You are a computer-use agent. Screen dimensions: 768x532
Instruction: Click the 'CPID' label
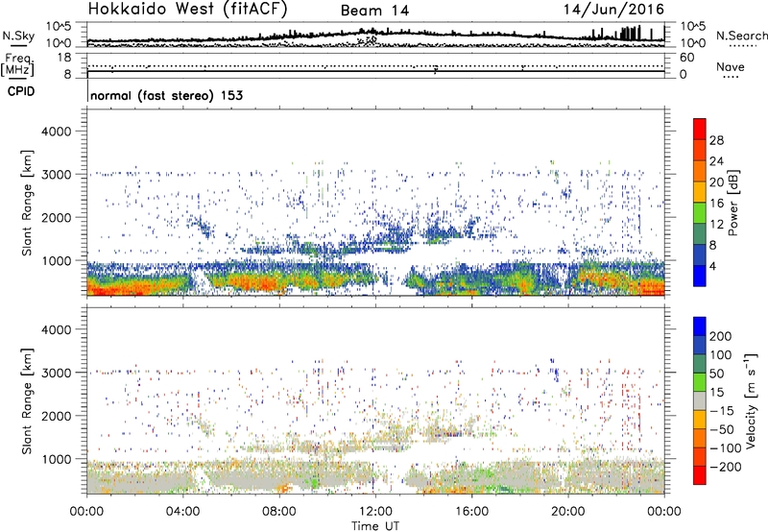[21, 91]
